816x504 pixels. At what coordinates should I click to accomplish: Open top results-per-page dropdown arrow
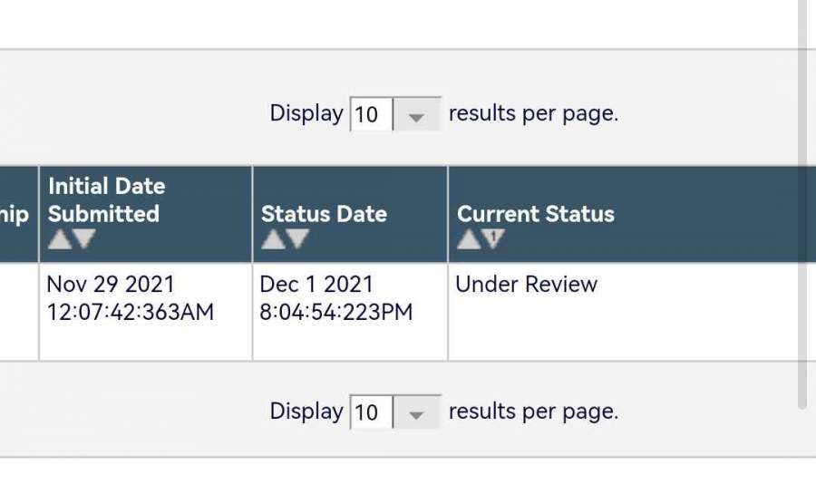click(417, 116)
